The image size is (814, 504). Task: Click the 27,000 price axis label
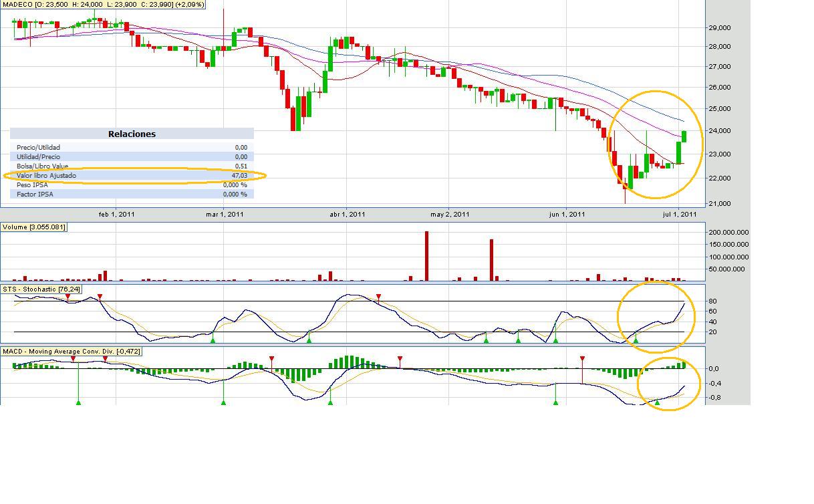(x=719, y=67)
